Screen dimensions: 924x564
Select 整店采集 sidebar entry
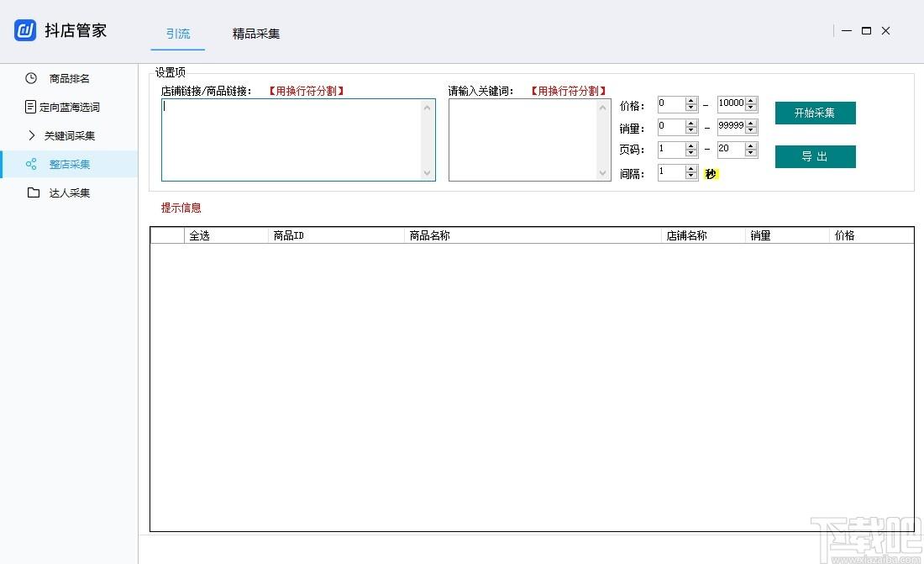[69, 164]
